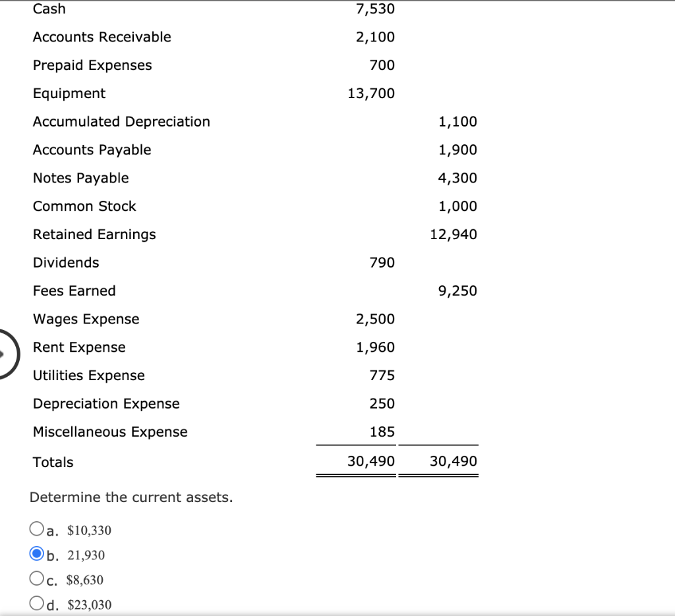
Task: Select answer option a. $10,330
Action: [x=36, y=528]
